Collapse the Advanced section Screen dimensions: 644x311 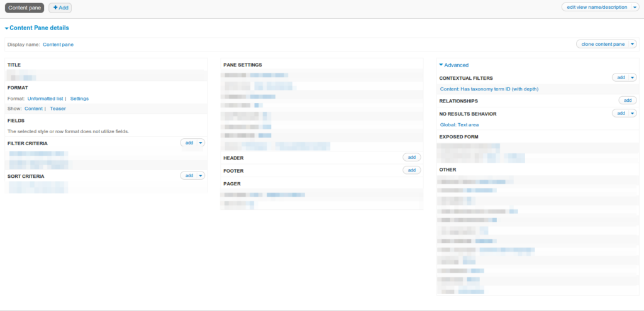point(454,65)
